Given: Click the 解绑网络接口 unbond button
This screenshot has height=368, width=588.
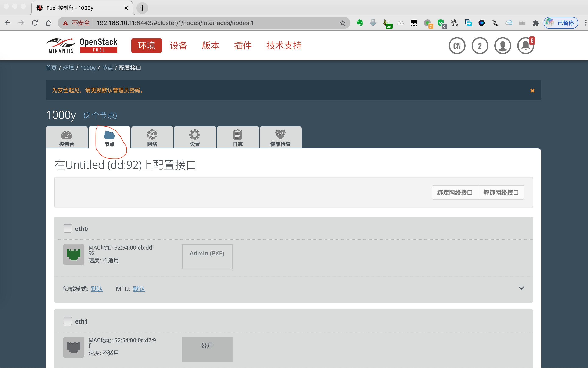Looking at the screenshot, I should 501,192.
